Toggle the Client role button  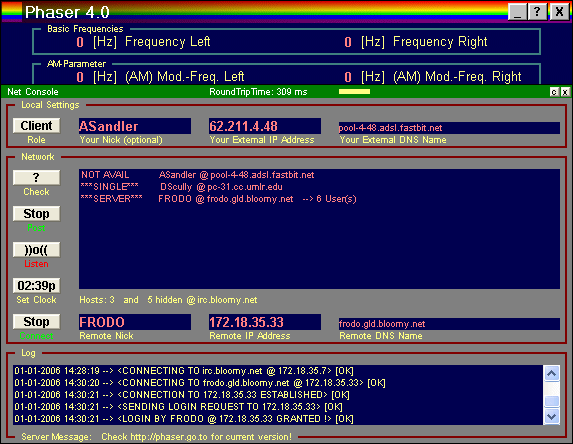[x=36, y=126]
